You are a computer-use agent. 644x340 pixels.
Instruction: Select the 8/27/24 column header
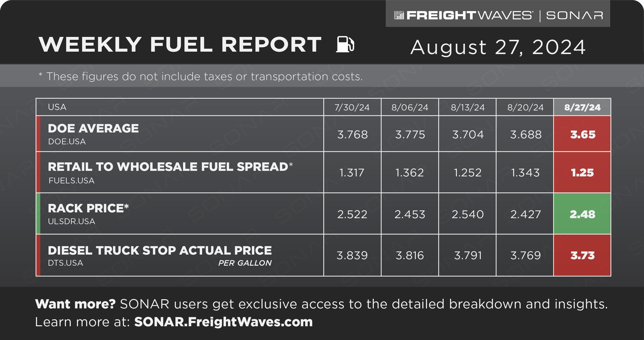[x=582, y=107]
